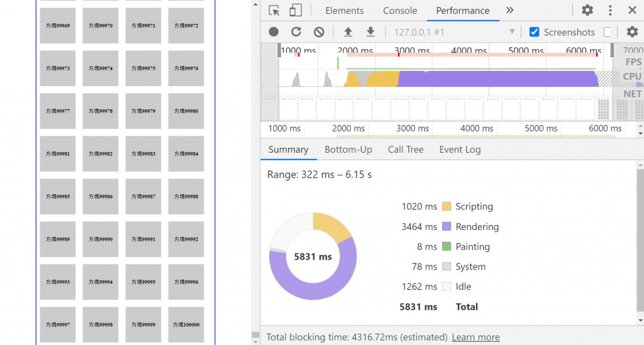Click the yellow Scripting legend swatch

(447, 206)
